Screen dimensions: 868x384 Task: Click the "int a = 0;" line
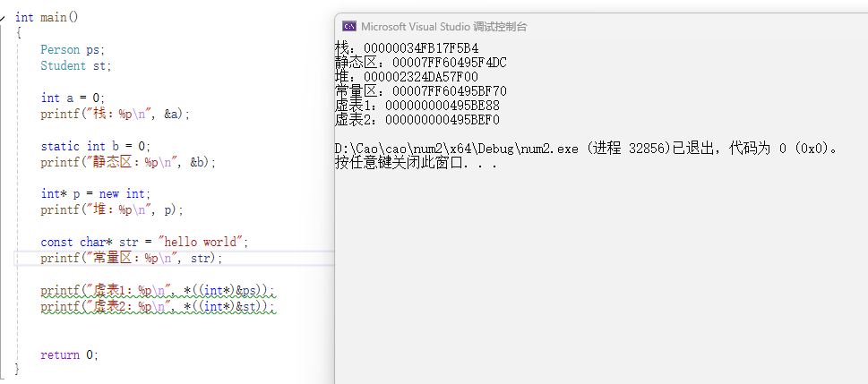click(x=73, y=98)
